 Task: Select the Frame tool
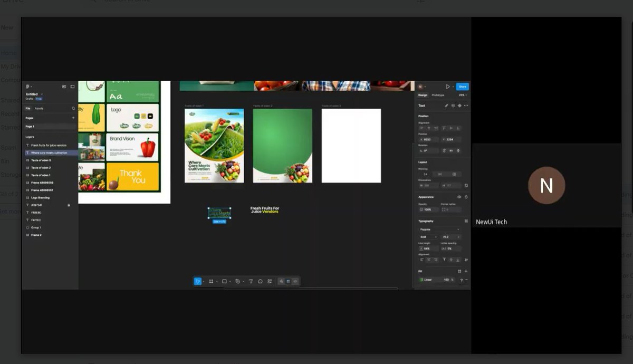211,281
